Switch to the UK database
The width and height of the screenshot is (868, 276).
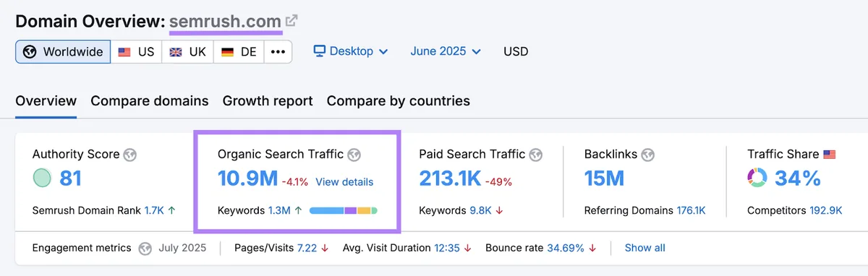click(x=187, y=52)
